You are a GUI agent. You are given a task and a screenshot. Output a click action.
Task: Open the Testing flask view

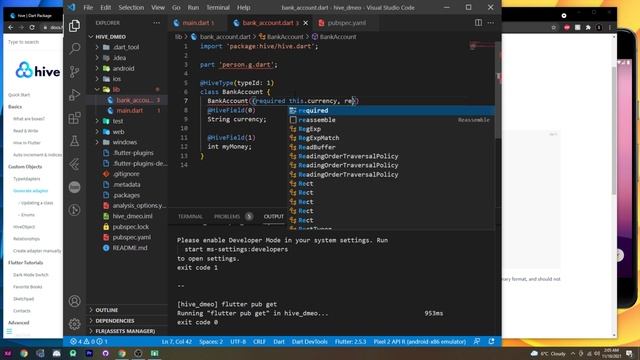coord(74,141)
